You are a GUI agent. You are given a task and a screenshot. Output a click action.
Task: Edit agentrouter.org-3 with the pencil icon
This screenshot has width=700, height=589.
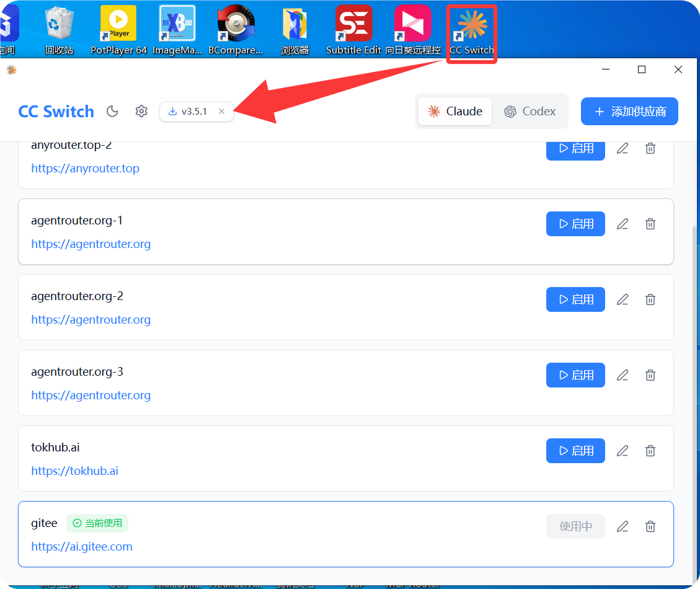point(622,375)
